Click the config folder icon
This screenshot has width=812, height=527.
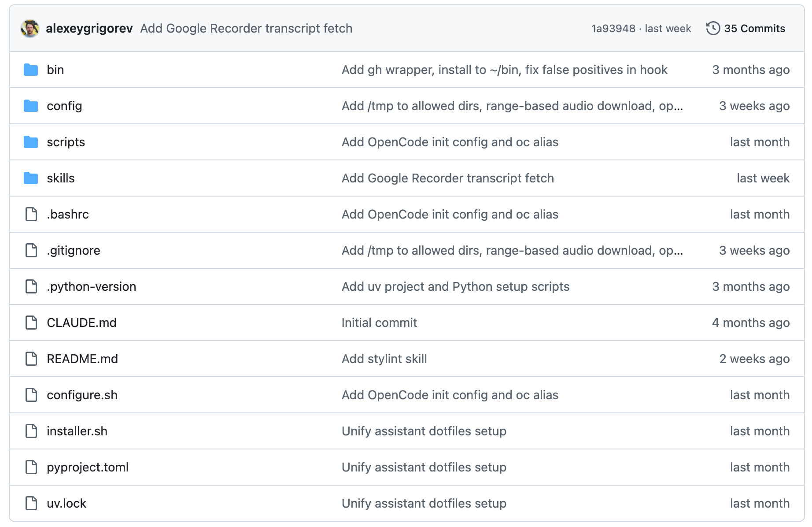[x=31, y=106]
